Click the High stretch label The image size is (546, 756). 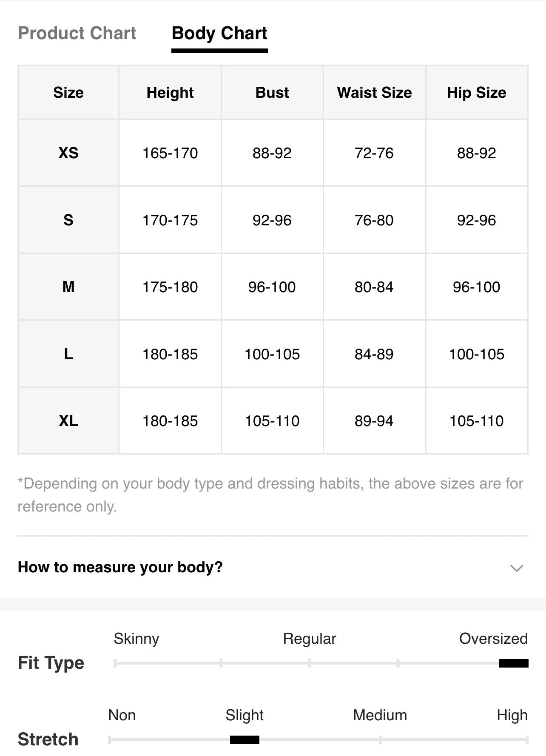(512, 715)
